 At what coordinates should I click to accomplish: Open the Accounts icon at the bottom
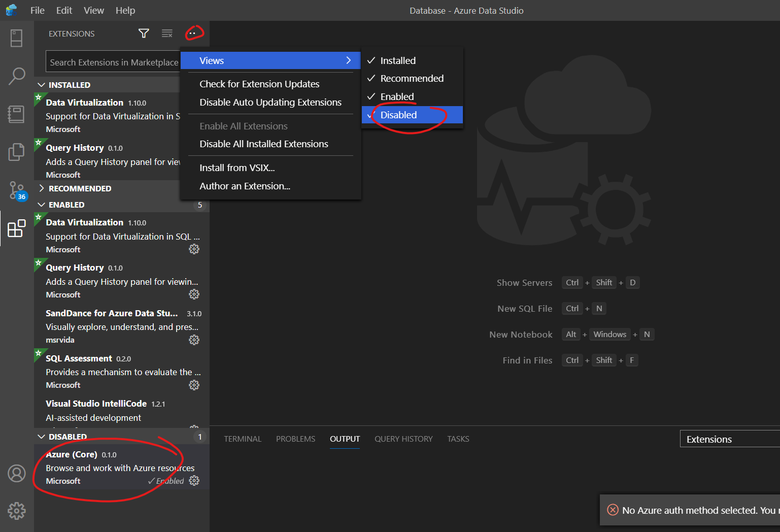point(17,473)
